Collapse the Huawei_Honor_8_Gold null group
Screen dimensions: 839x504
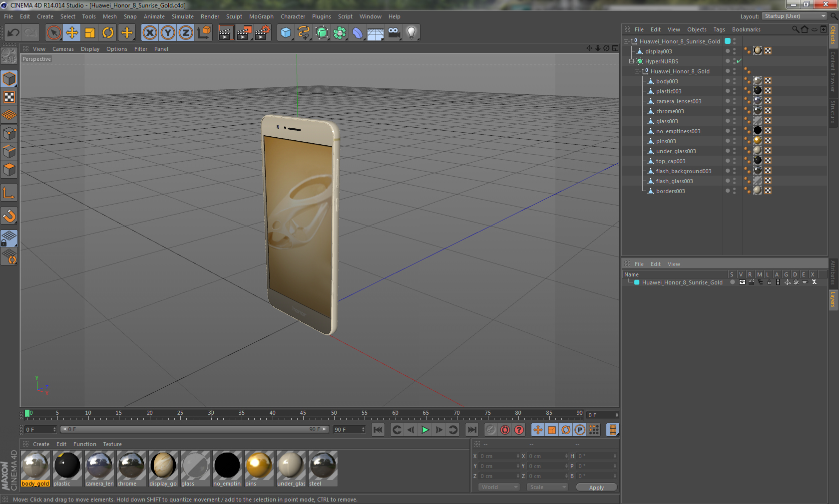pos(637,71)
